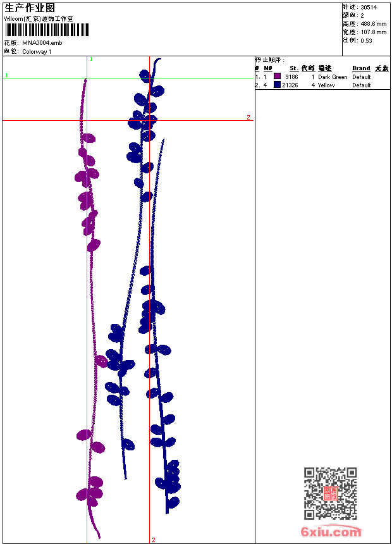Click the St. column header
This screenshot has width=392, height=544.
294,68
